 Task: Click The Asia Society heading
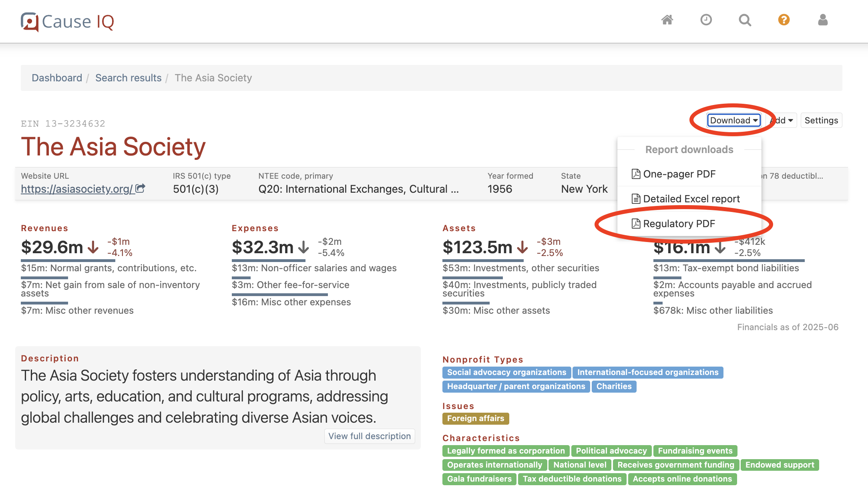[113, 147]
